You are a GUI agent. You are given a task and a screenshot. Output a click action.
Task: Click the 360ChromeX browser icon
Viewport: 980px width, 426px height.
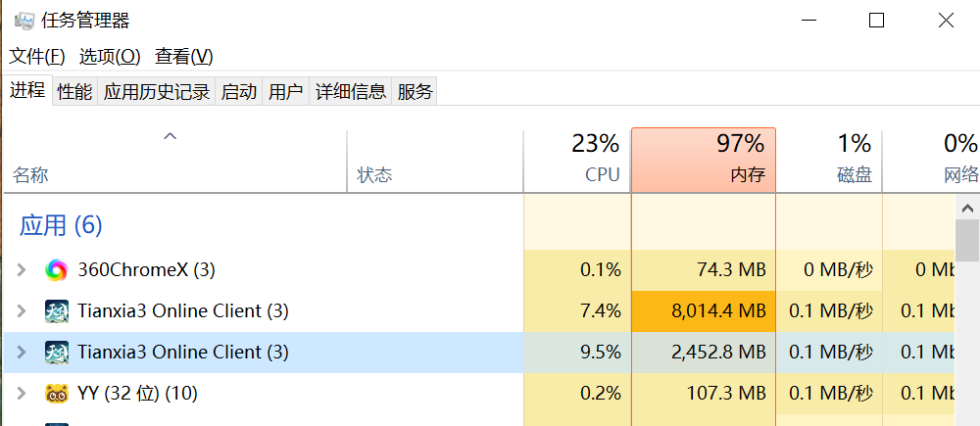pos(56,270)
